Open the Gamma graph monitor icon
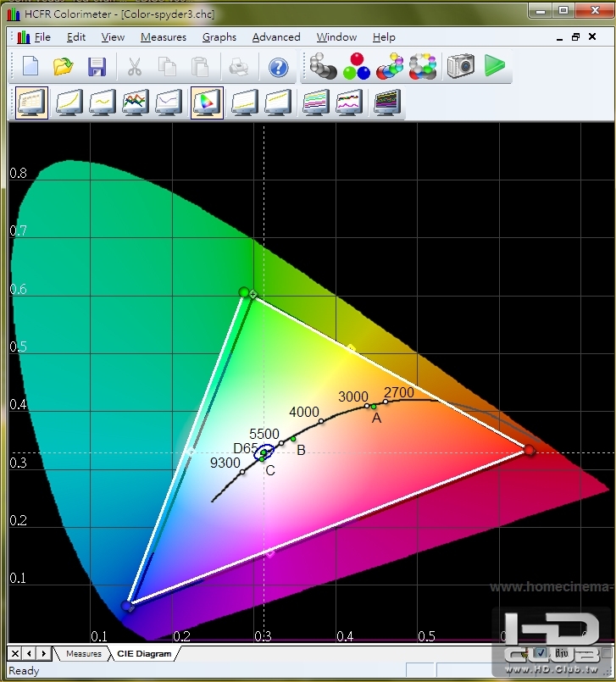The image size is (616, 682). (103, 103)
